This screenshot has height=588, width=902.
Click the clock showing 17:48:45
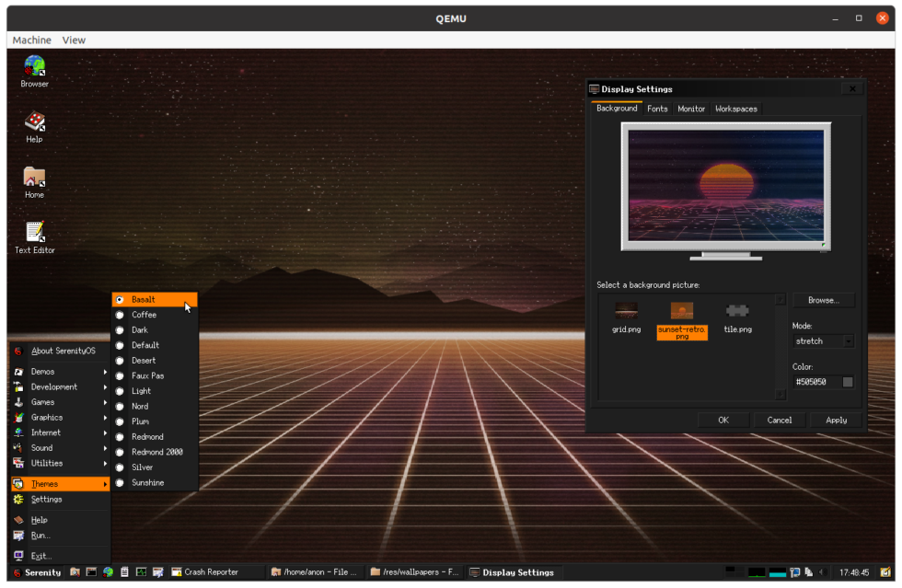pyautogui.click(x=855, y=572)
